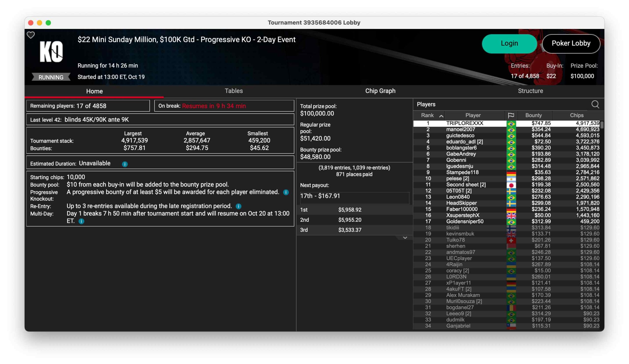
Task: Open the Chip Graph tab
Action: tap(380, 91)
